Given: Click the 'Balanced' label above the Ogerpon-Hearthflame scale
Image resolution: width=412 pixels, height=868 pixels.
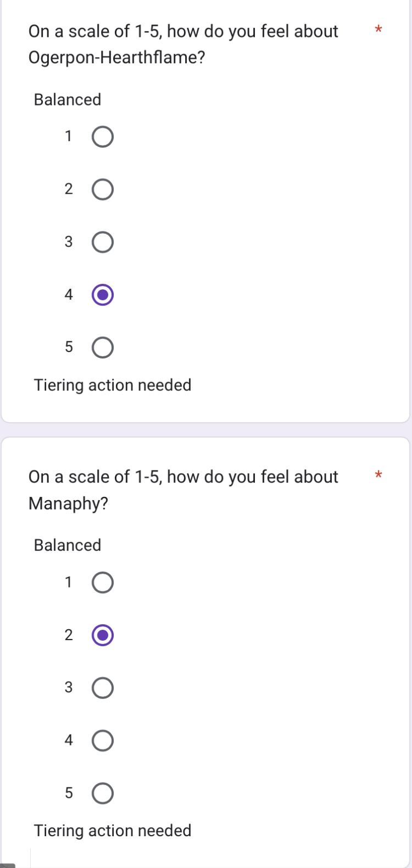Looking at the screenshot, I should (68, 100).
